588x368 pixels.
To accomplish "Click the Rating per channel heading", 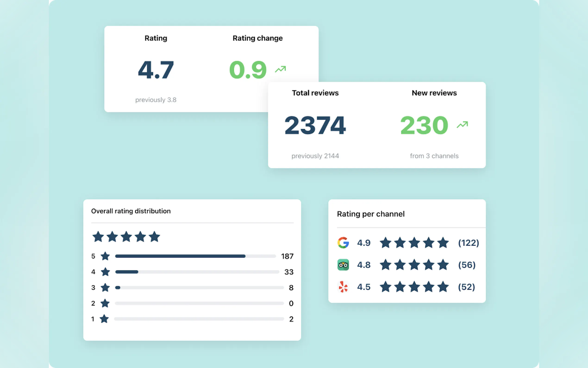I will point(371,214).
